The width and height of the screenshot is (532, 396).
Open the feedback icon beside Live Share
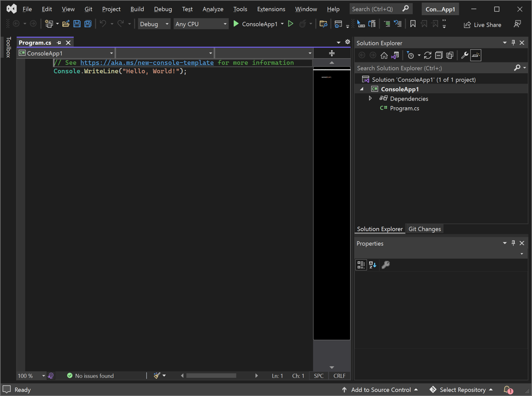pyautogui.click(x=517, y=24)
